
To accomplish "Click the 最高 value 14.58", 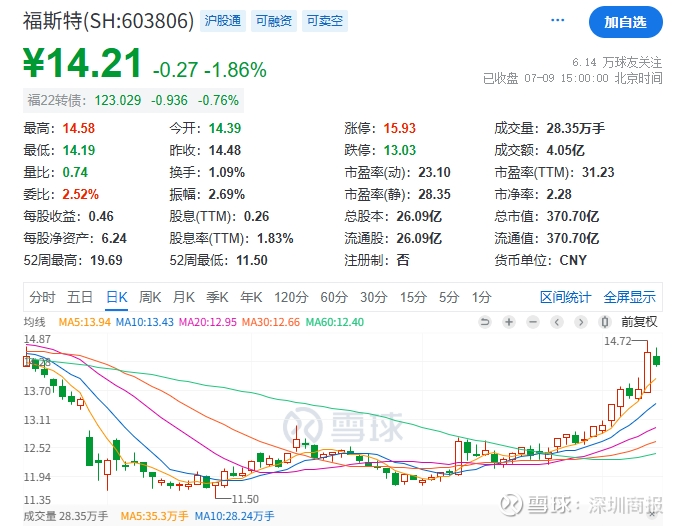I will (78, 128).
